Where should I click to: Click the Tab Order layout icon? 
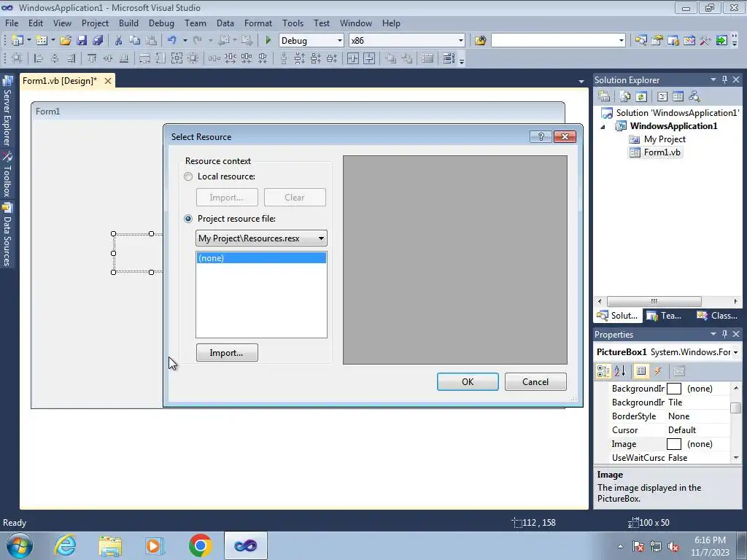(449, 58)
